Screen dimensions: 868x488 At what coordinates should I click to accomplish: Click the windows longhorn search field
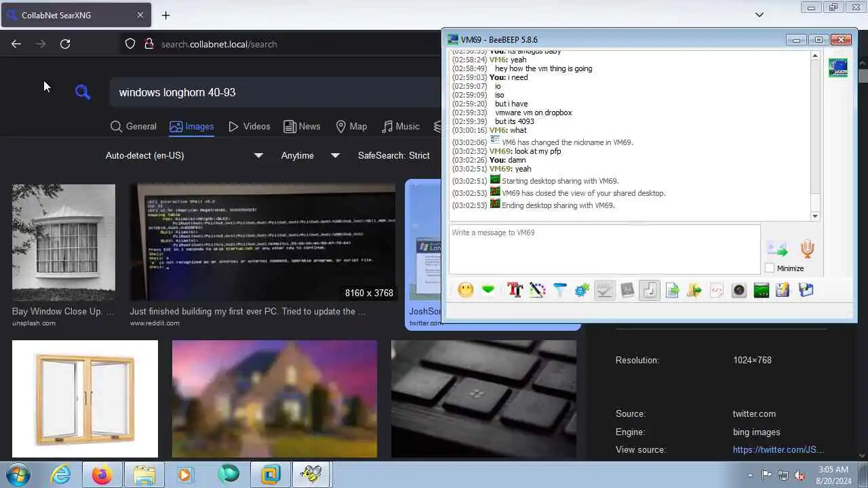click(x=275, y=92)
